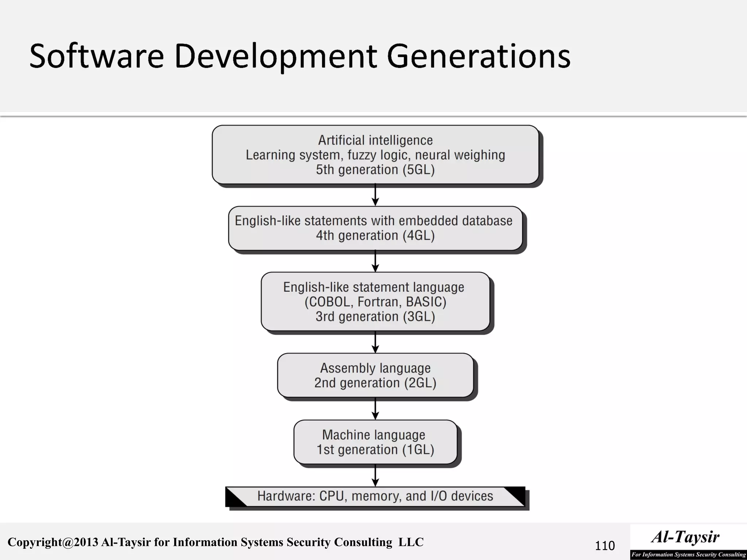Click the slide title Software Development Generations
747x560 pixels.
pyautogui.click(x=300, y=56)
